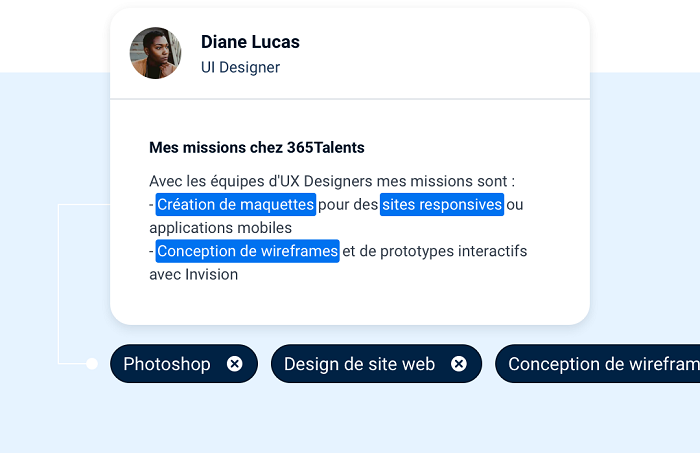Click the highlighted "sites responsives" phrase
The height and width of the screenshot is (453, 700).
coord(441,205)
